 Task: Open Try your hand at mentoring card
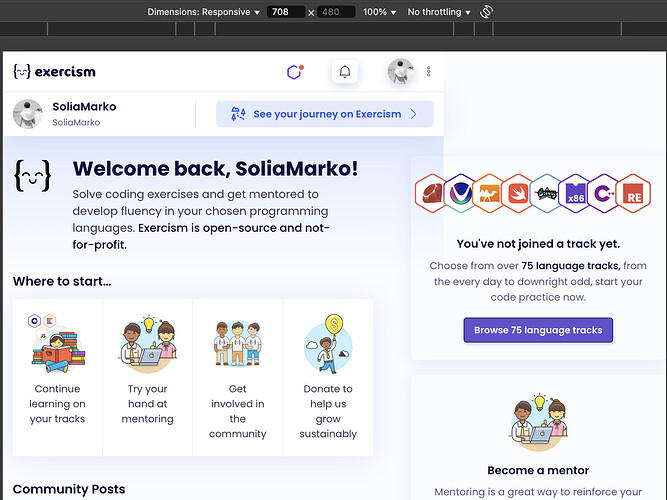[x=148, y=377]
